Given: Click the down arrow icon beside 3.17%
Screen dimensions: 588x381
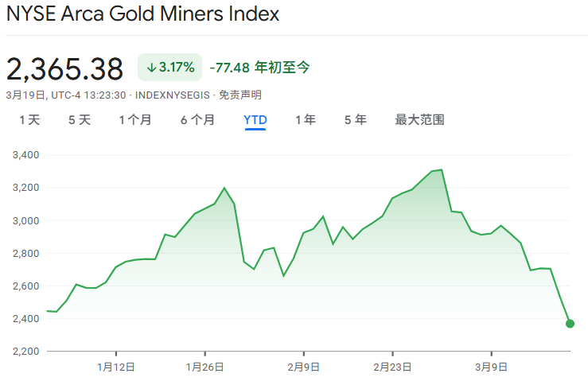Looking at the screenshot, I should (x=151, y=68).
